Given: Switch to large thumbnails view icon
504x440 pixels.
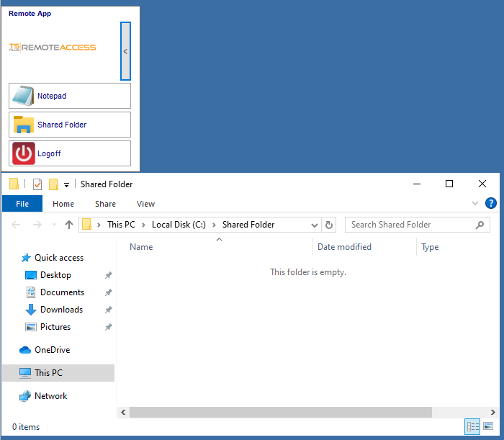Looking at the screenshot, I should click(488, 427).
